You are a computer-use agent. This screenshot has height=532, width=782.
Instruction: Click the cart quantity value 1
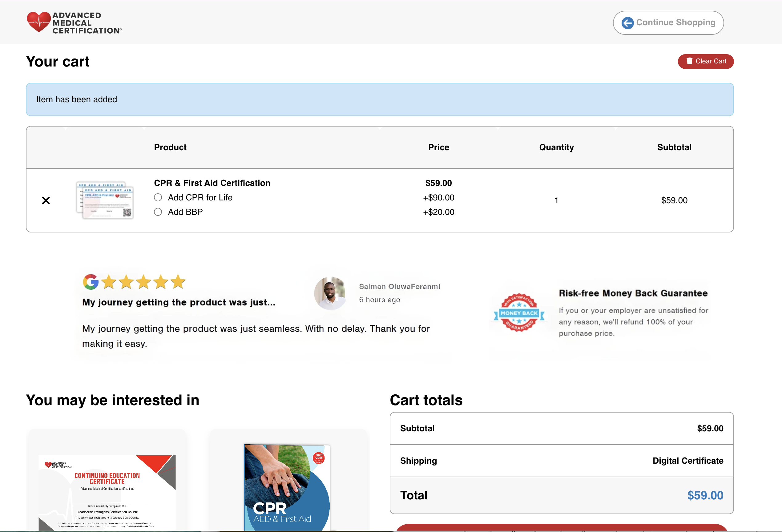click(x=556, y=200)
